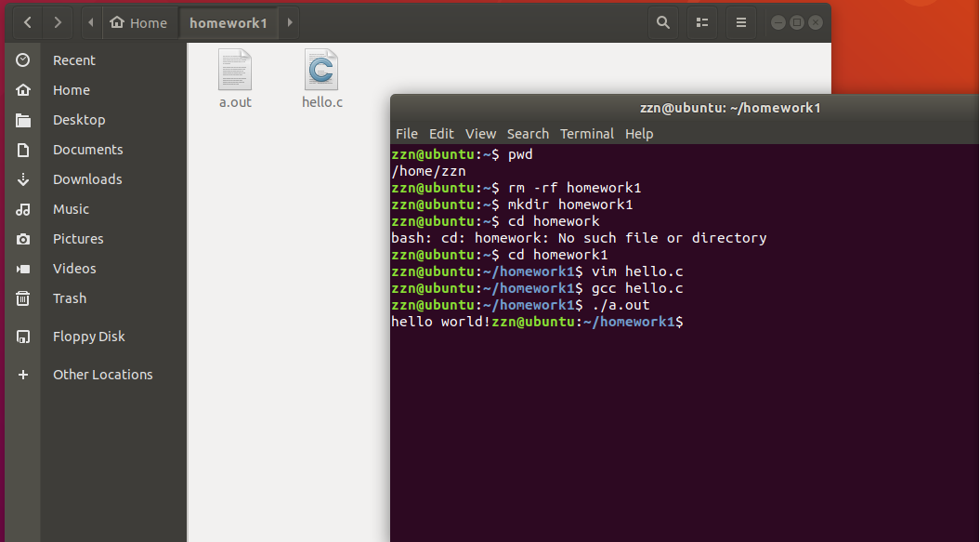This screenshot has width=980, height=542.
Task: Open Pictures in the sidebar
Action: coord(78,238)
